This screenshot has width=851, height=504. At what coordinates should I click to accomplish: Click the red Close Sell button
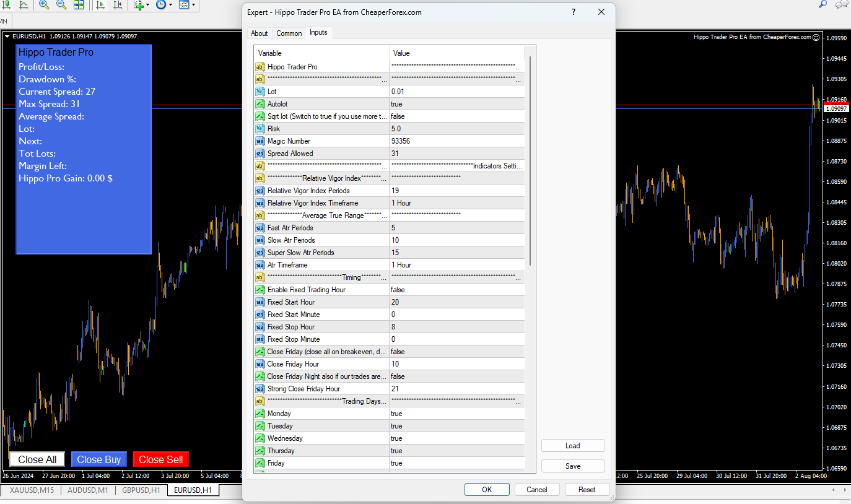[x=161, y=459]
